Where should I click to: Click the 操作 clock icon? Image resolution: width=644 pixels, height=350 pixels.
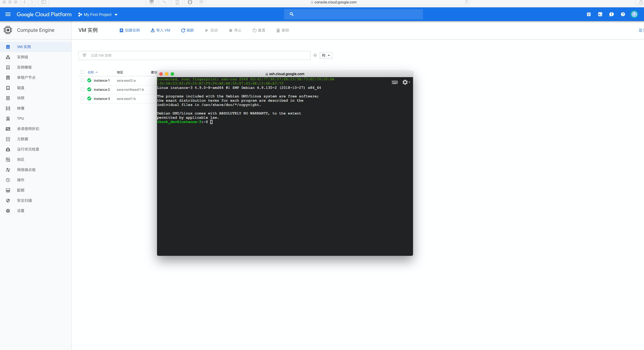tap(8, 180)
